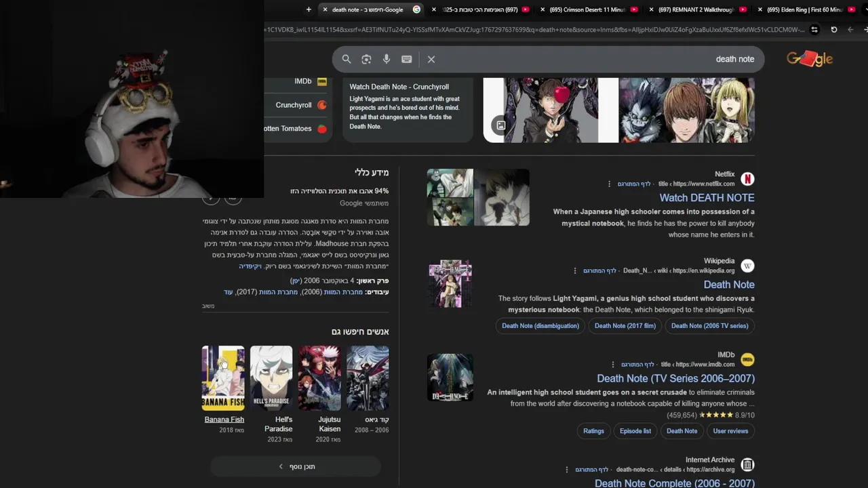Clear the search box with the X icon
This screenshot has width=868, height=488.
click(431, 59)
